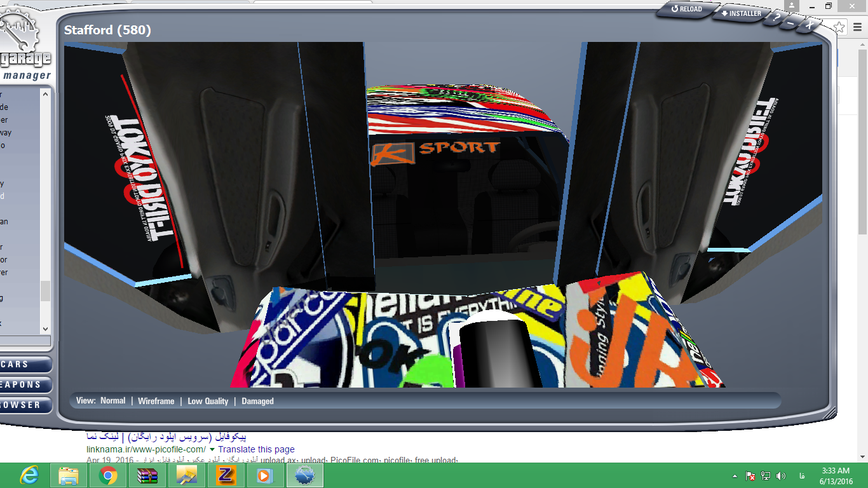Open the yellow pencil app taskbar icon

(187, 475)
